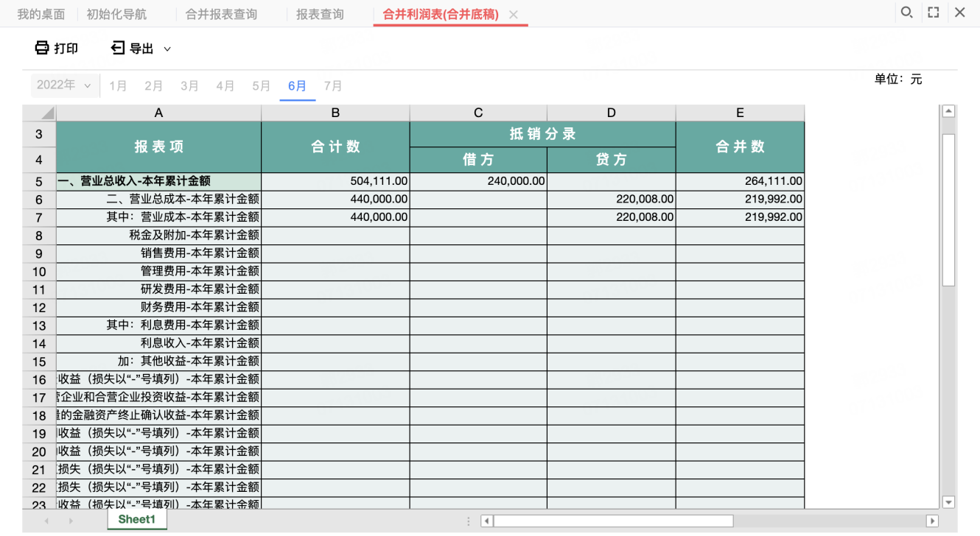Click the 报表项 header cell

click(x=158, y=147)
